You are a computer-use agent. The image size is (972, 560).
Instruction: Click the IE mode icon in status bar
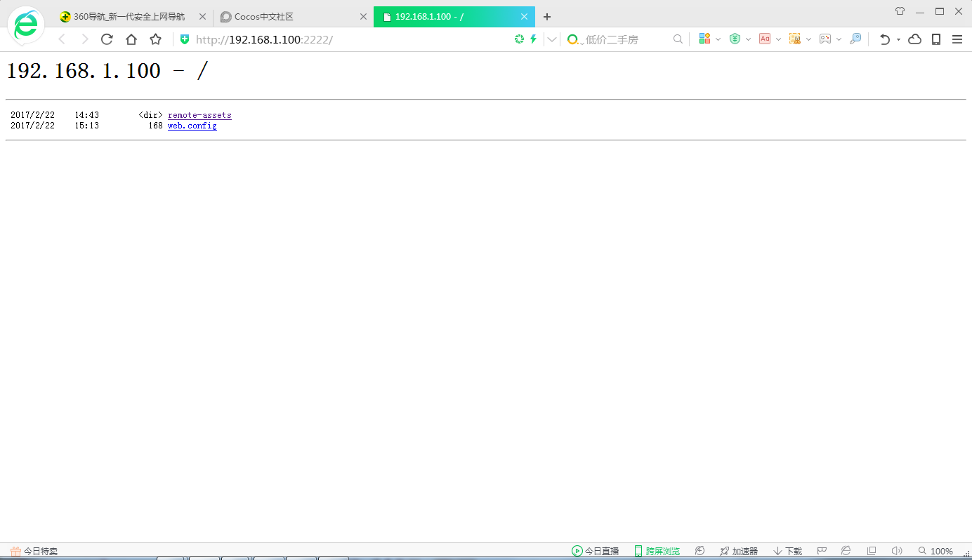coord(846,552)
